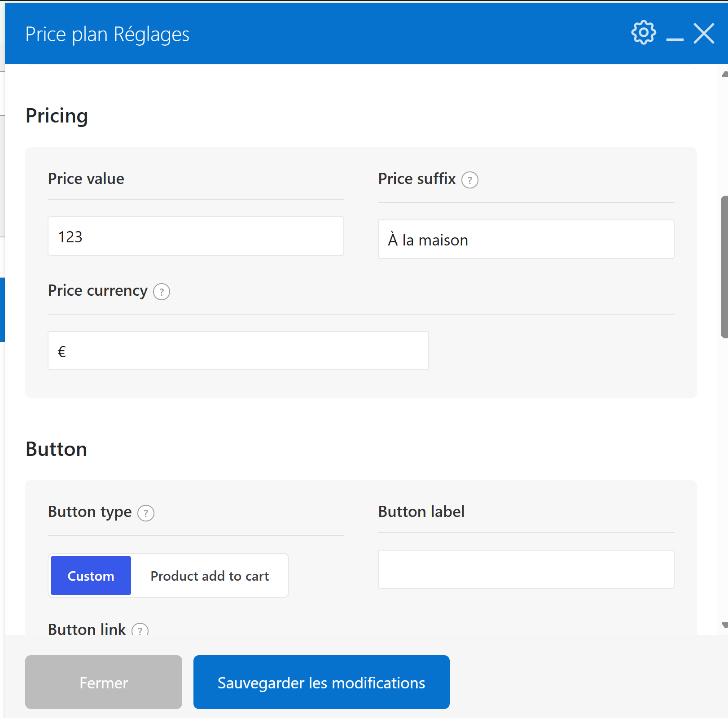Show help for Price suffix
The image size is (728, 718).
(470, 180)
